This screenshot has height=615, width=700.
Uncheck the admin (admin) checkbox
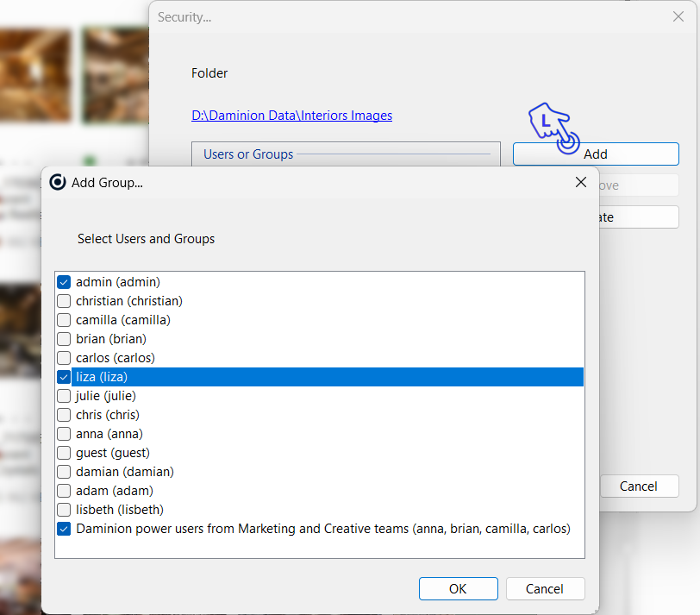tap(64, 282)
